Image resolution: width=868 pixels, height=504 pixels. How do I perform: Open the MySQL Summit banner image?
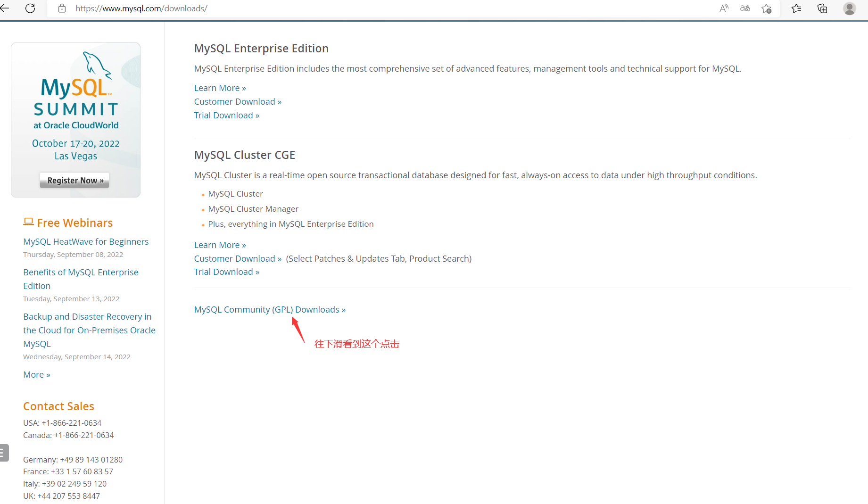75,120
